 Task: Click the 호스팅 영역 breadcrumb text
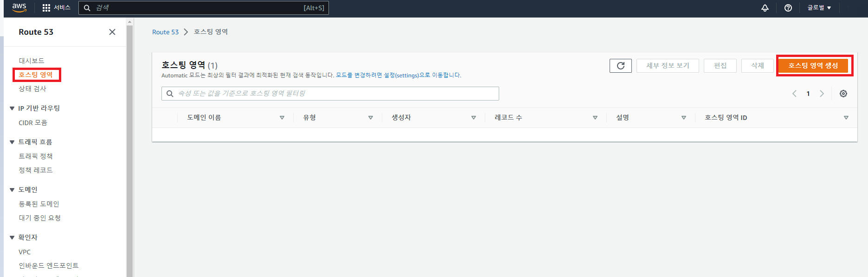click(x=211, y=32)
